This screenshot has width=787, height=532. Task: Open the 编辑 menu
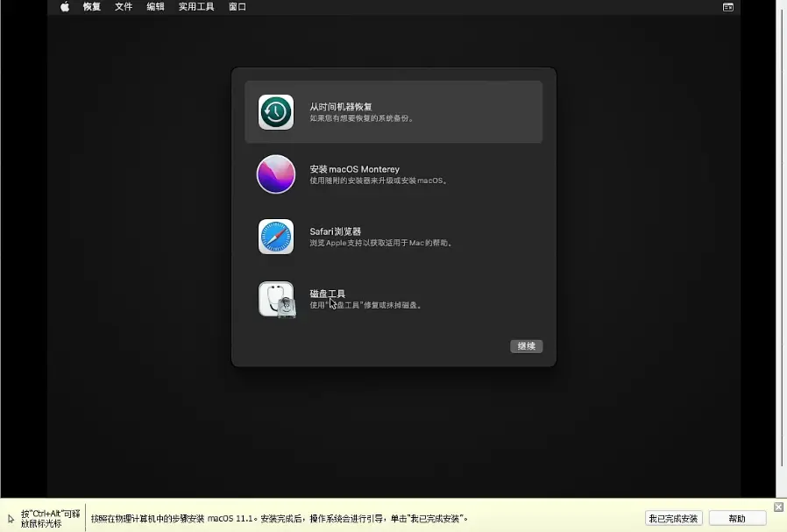155,7
